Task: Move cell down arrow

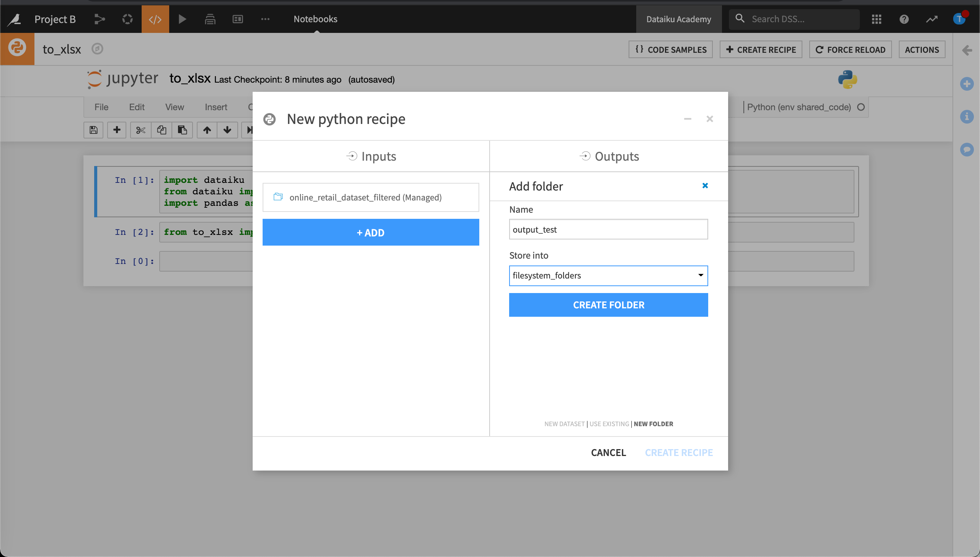Action: coord(227,130)
